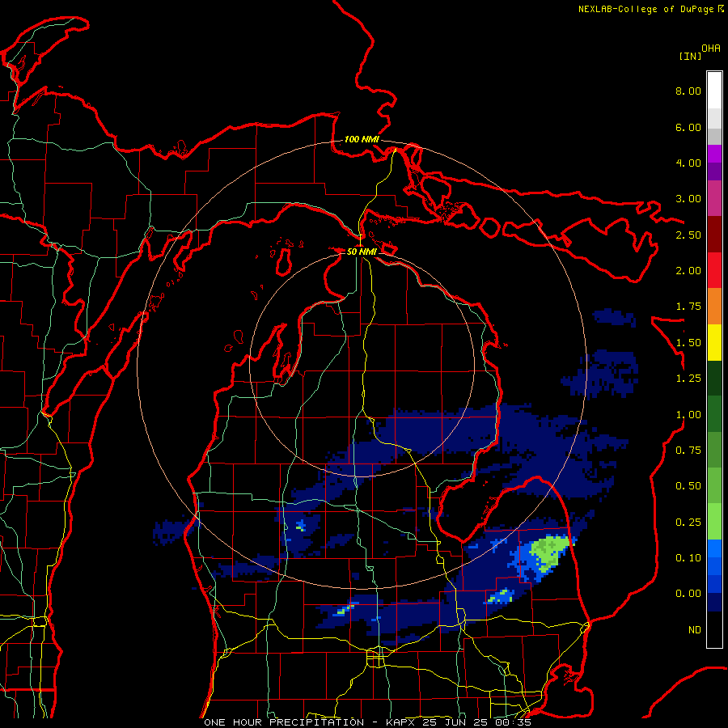Click the 0.75 legend value

click(688, 451)
